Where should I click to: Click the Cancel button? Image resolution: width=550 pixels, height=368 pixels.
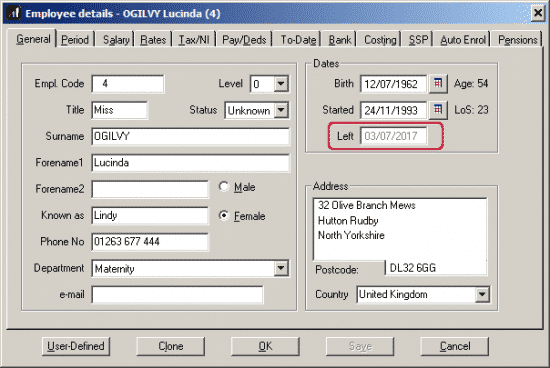tap(455, 346)
